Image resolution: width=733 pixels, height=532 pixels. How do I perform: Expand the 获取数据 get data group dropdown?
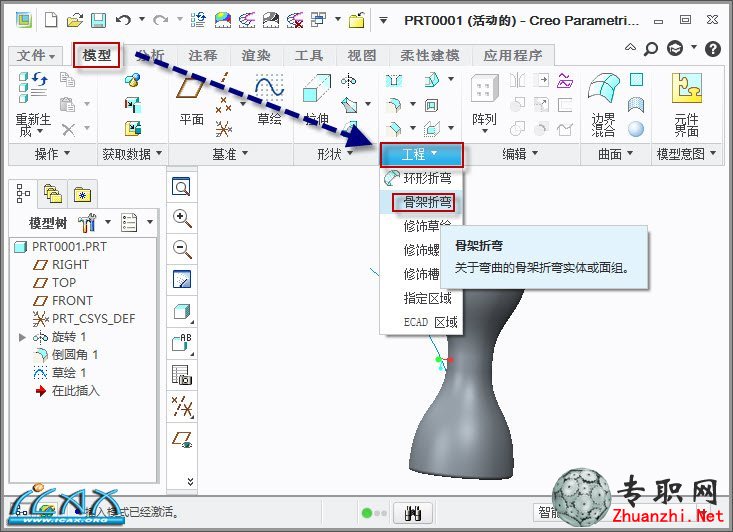[x=132, y=154]
